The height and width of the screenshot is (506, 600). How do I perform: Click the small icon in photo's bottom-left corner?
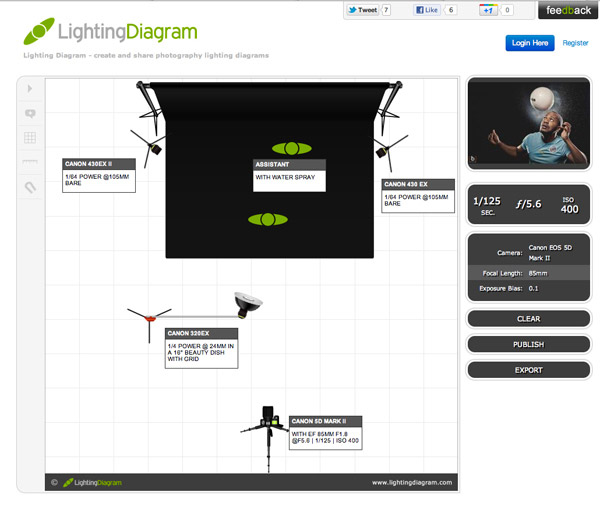[473, 158]
